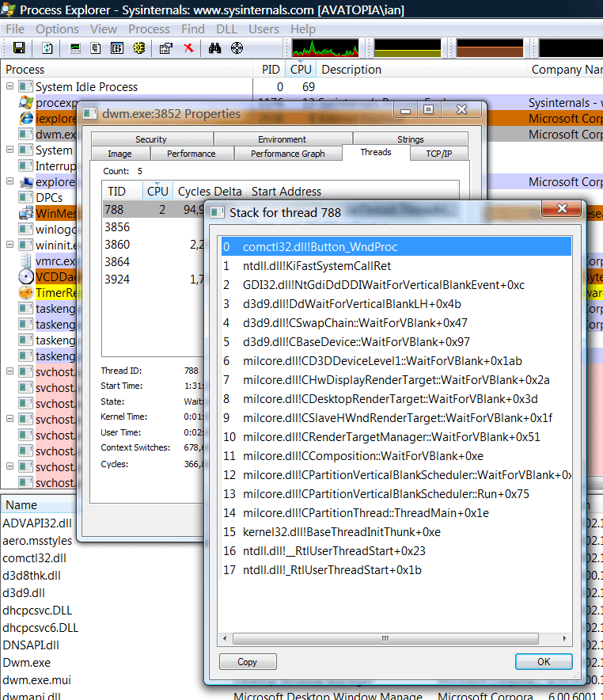Open the Options menu

tap(57, 29)
